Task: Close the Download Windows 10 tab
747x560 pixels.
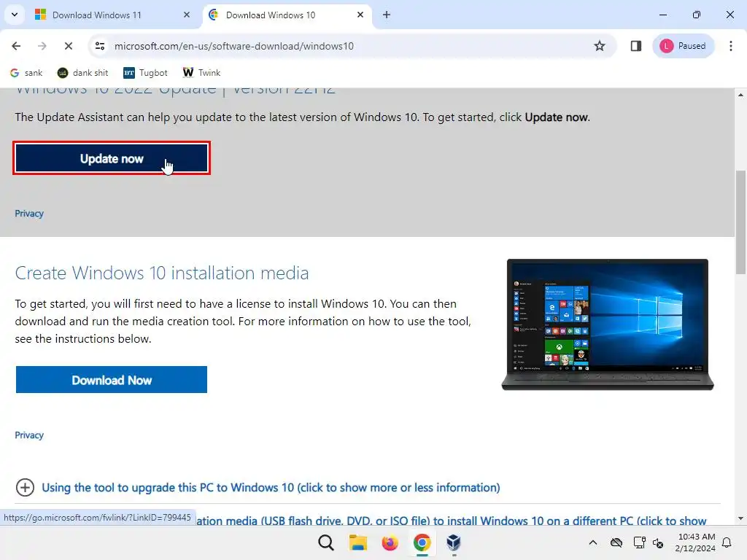Action: coord(360,15)
